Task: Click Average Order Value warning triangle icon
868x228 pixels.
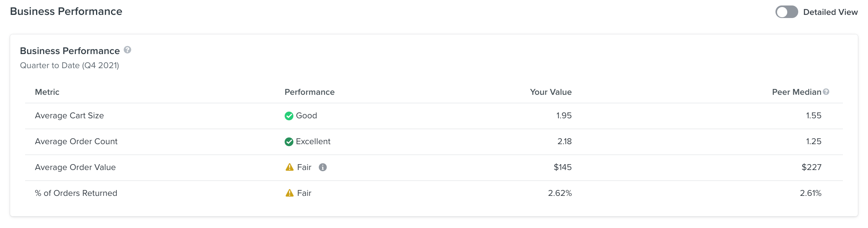Action: click(x=289, y=167)
